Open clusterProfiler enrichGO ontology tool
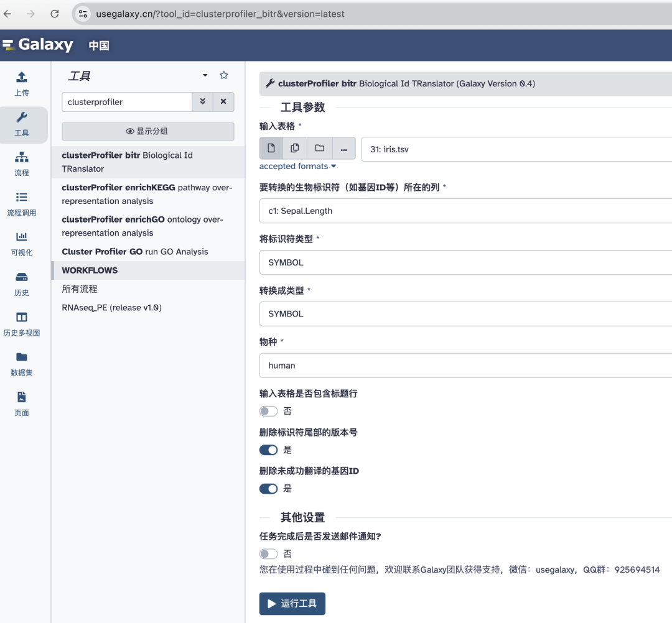672x623 pixels. point(148,226)
